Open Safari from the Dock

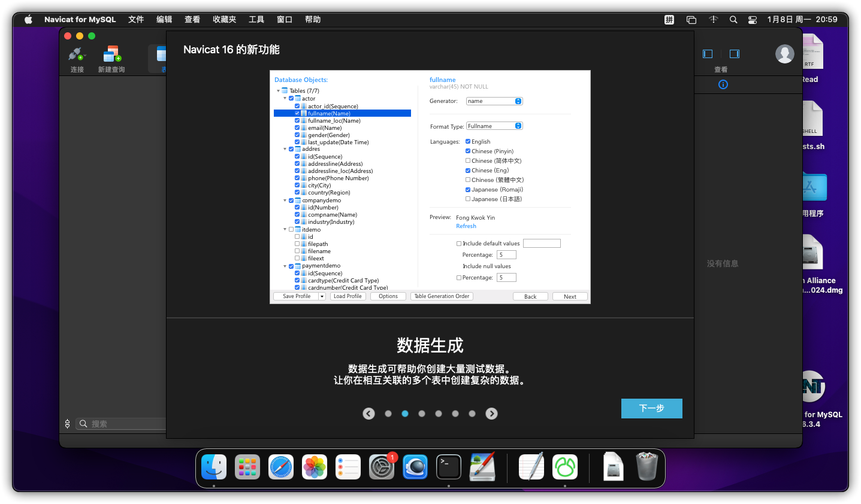pos(281,467)
